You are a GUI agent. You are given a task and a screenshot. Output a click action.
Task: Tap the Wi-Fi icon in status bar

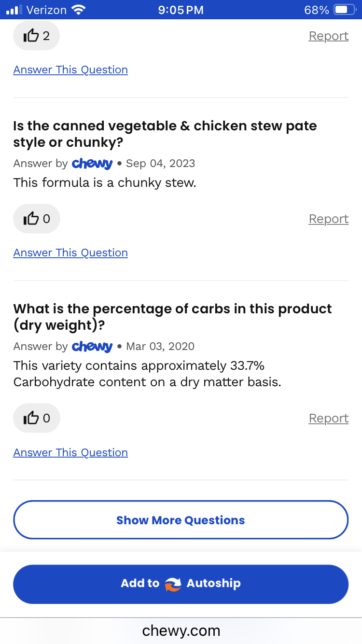click(77, 10)
